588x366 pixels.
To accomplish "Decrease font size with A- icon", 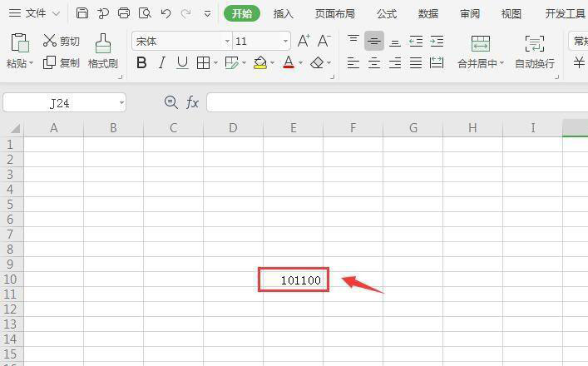I will click(x=324, y=41).
